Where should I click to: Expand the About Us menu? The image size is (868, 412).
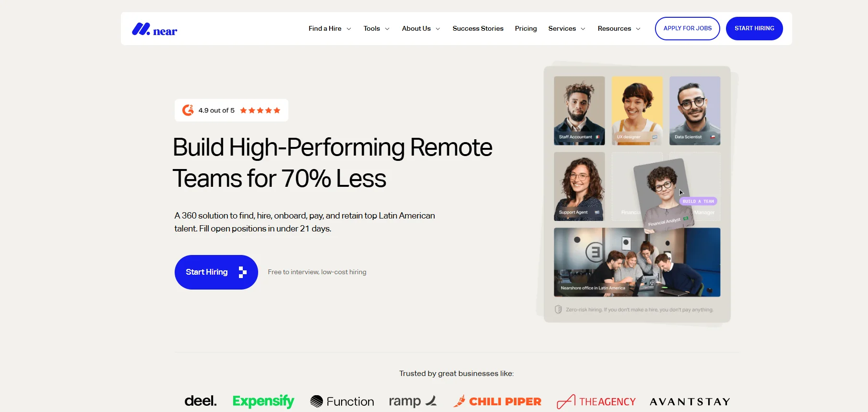pyautogui.click(x=421, y=29)
